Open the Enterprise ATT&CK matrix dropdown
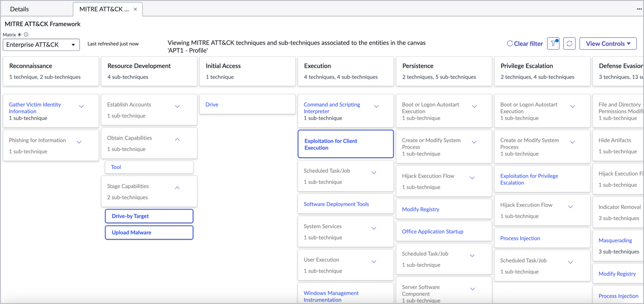 click(41, 45)
